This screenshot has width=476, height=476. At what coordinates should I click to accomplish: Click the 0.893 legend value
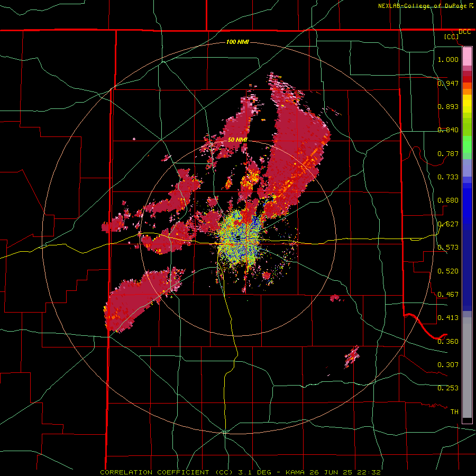coord(448,106)
